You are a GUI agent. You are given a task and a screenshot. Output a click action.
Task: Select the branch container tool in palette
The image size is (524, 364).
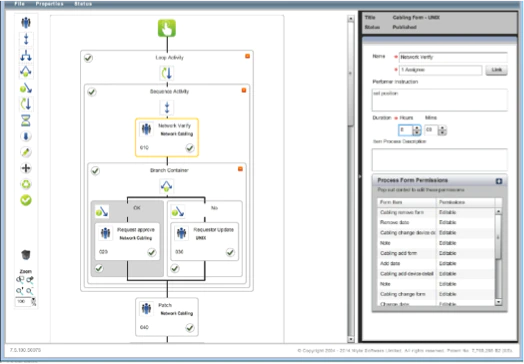coord(26,72)
